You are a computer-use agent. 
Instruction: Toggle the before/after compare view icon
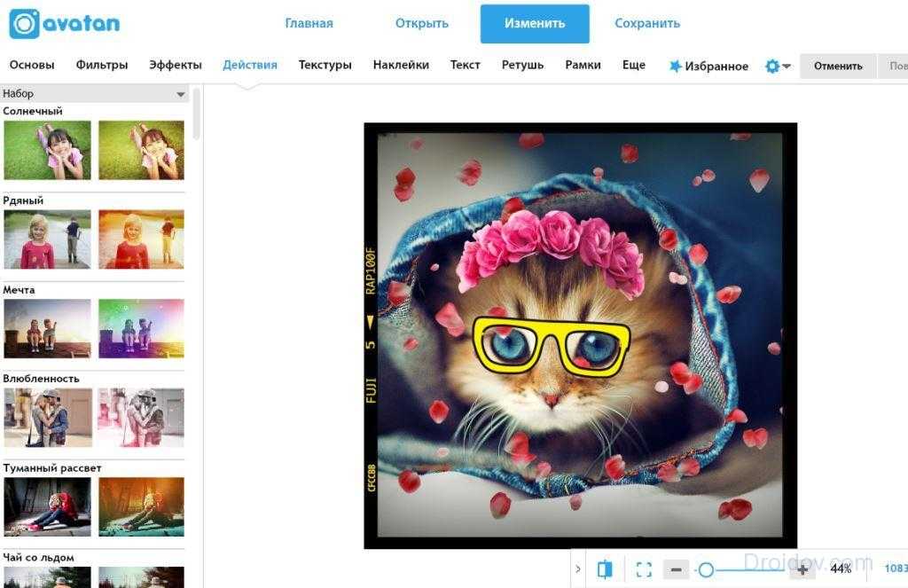[605, 569]
